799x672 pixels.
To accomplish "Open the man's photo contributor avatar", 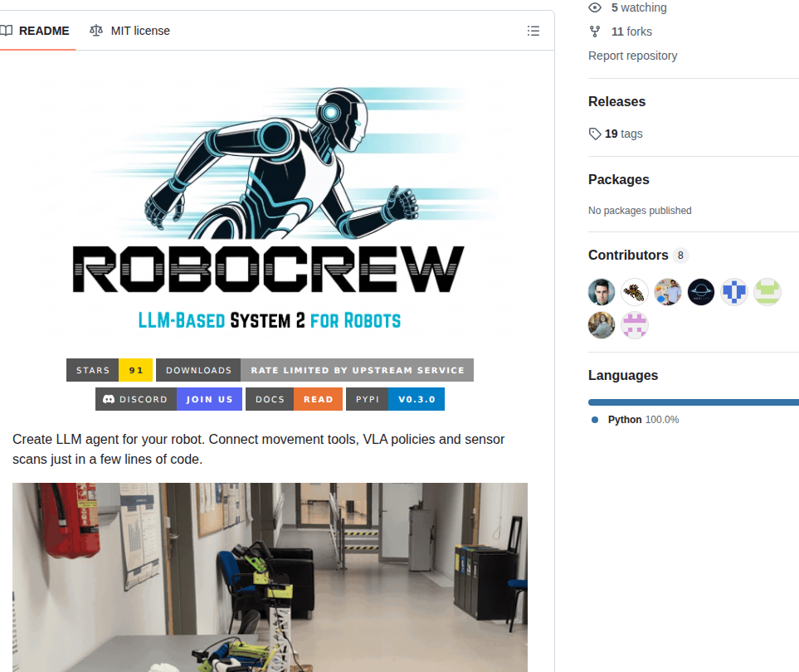I will [x=602, y=292].
